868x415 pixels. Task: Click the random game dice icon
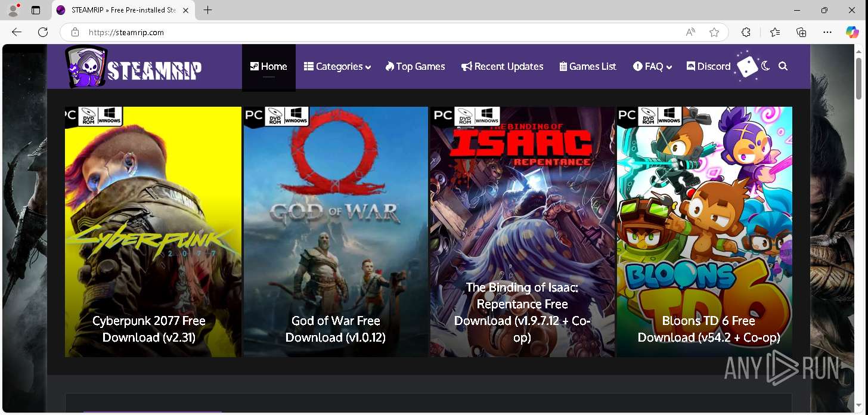pyautogui.click(x=747, y=66)
